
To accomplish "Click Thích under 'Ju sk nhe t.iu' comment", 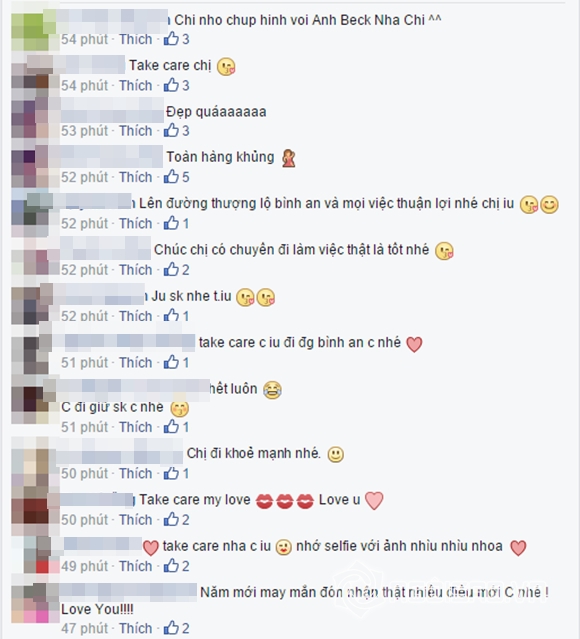I will tap(135, 315).
